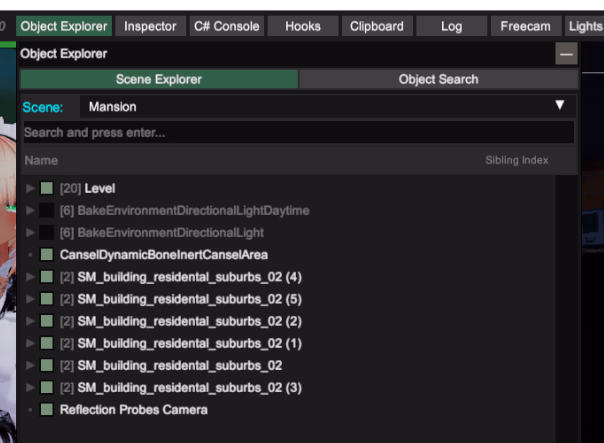Expand the Level tree node
The image size is (604, 443).
pos(31,188)
